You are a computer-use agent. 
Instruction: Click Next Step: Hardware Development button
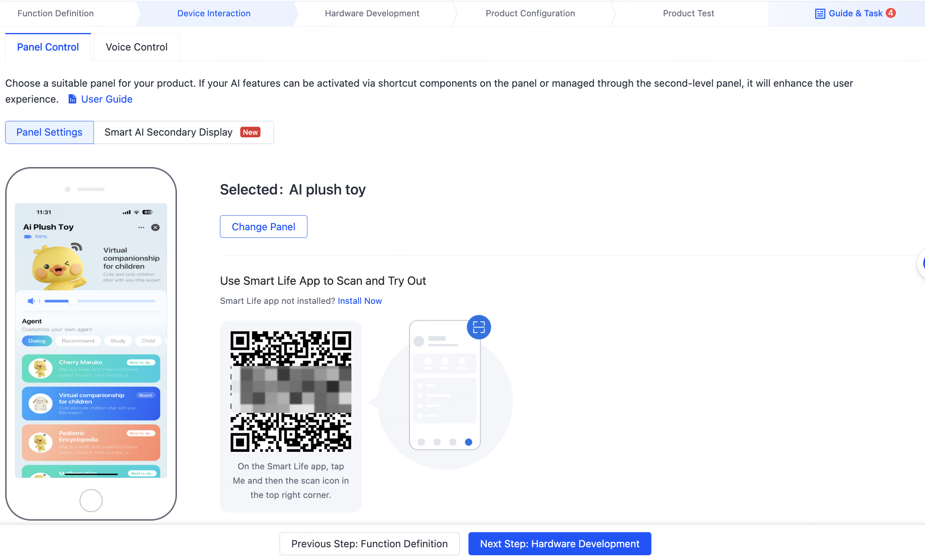click(560, 544)
